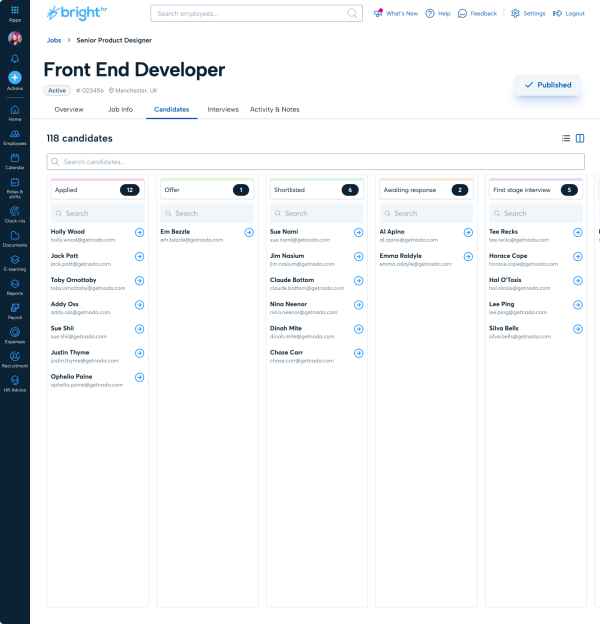
Task: Focus Search in First stage interview column
Action: tap(536, 213)
